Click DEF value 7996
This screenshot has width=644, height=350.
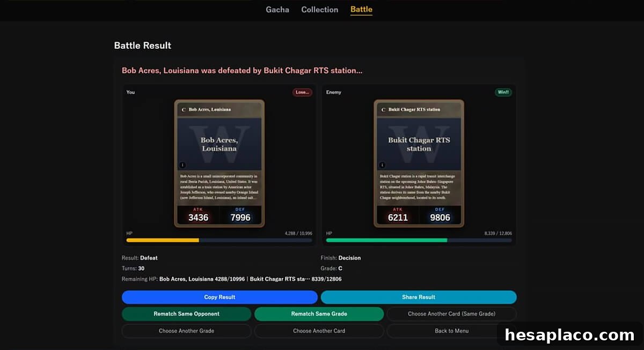[240, 218]
